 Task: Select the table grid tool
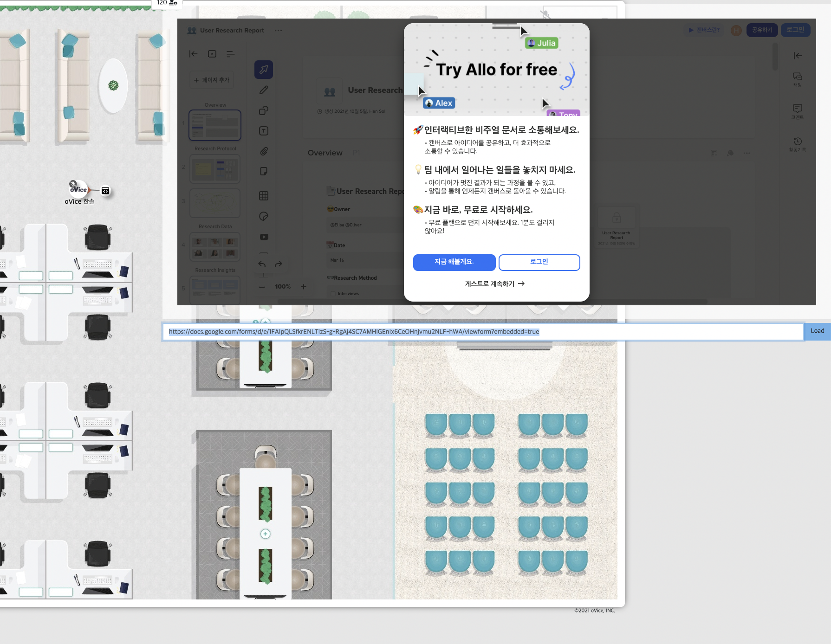pyautogui.click(x=264, y=196)
